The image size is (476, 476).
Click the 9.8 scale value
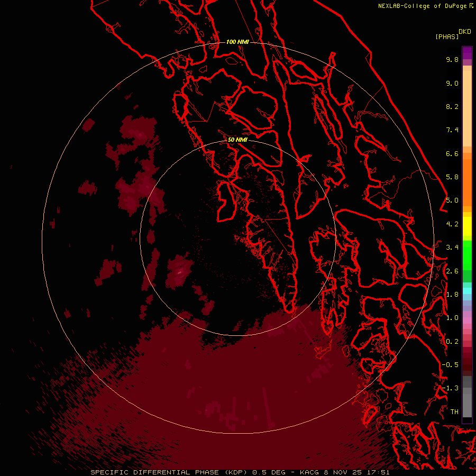tap(452, 59)
